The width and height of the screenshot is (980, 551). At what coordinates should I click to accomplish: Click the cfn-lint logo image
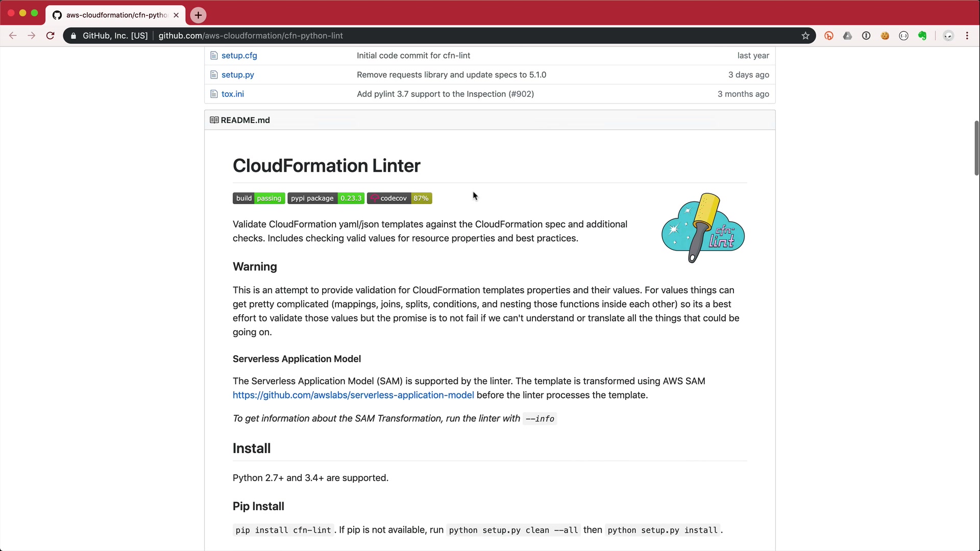[x=703, y=228]
